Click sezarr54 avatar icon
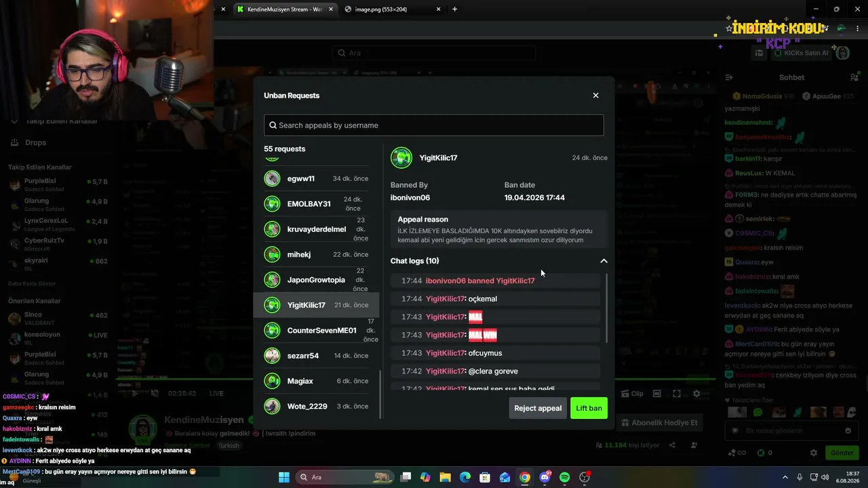Screen dimensions: 868x488 pos(272,356)
